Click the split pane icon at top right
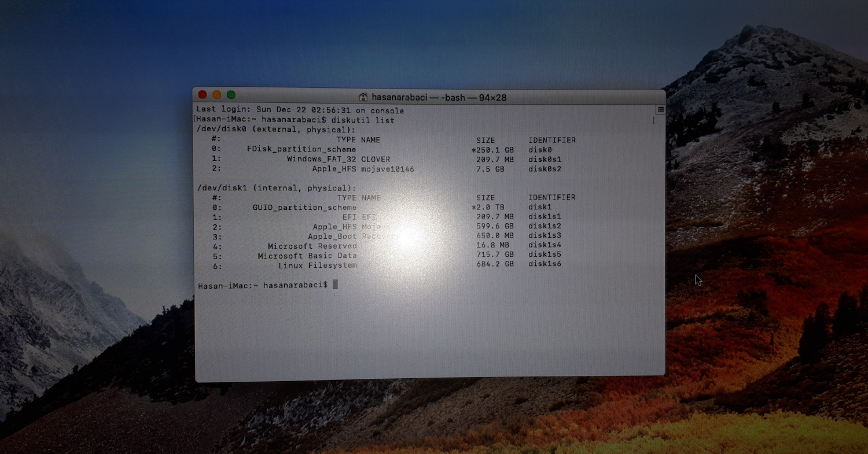868x454 pixels. 660,109
